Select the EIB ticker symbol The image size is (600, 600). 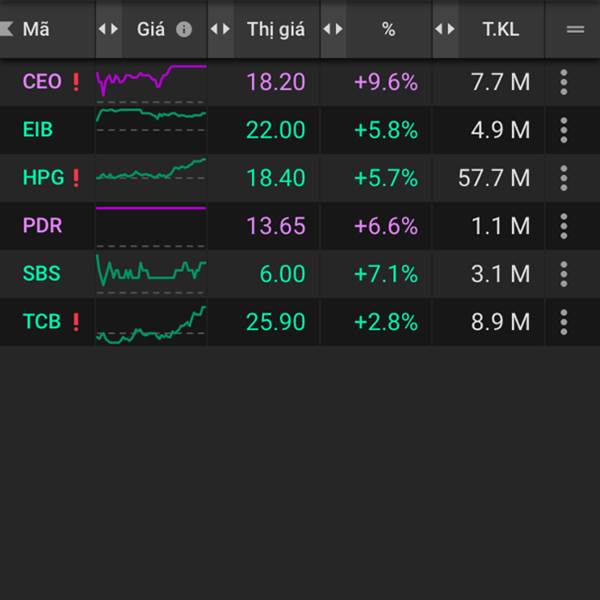[x=38, y=130]
